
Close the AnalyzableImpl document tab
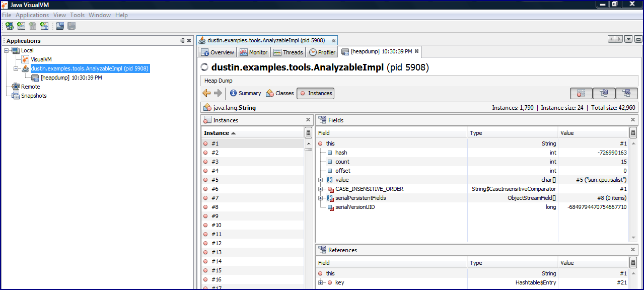(x=333, y=40)
